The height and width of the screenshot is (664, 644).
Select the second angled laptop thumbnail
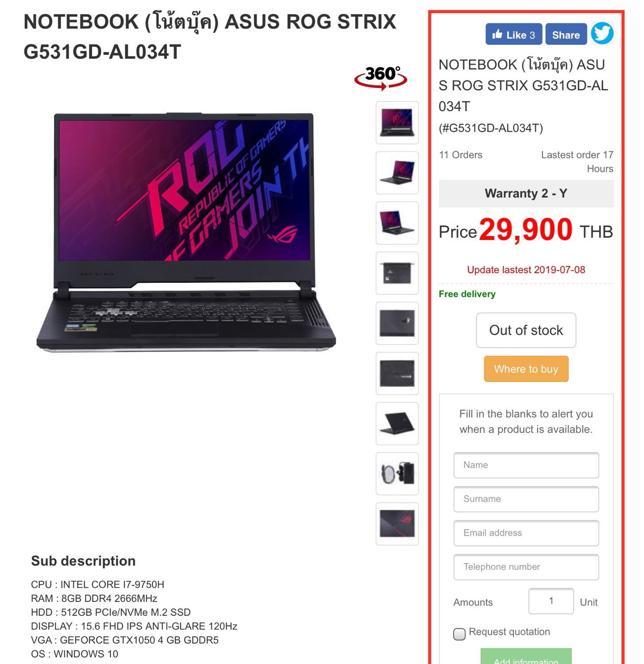397,173
